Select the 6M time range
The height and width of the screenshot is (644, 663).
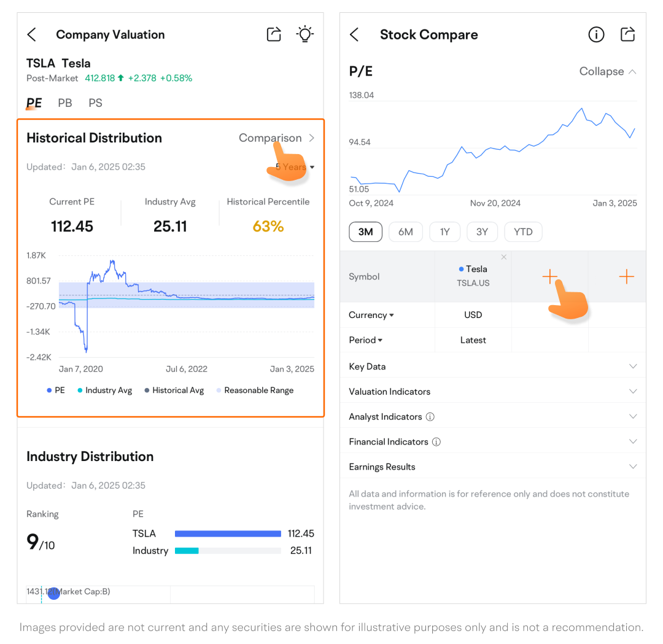point(405,232)
